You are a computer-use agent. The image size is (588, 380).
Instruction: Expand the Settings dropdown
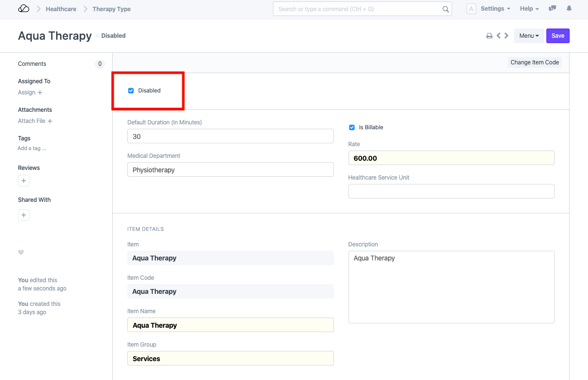point(495,9)
